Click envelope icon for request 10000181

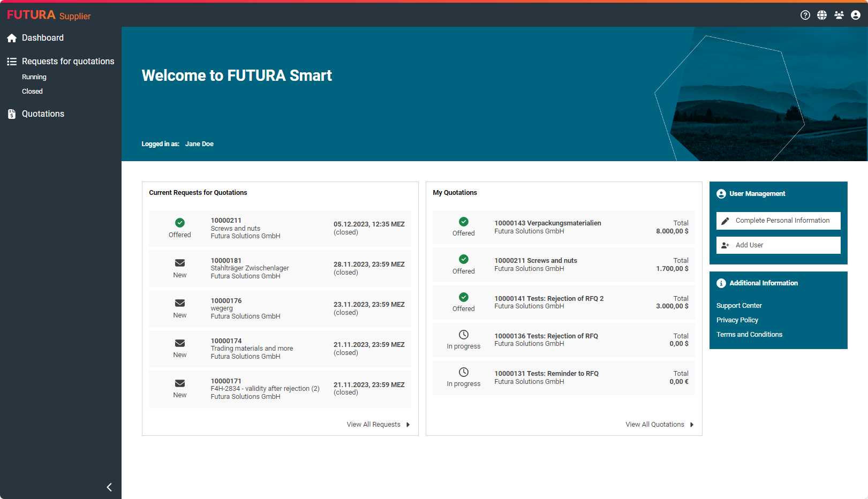[180, 263]
